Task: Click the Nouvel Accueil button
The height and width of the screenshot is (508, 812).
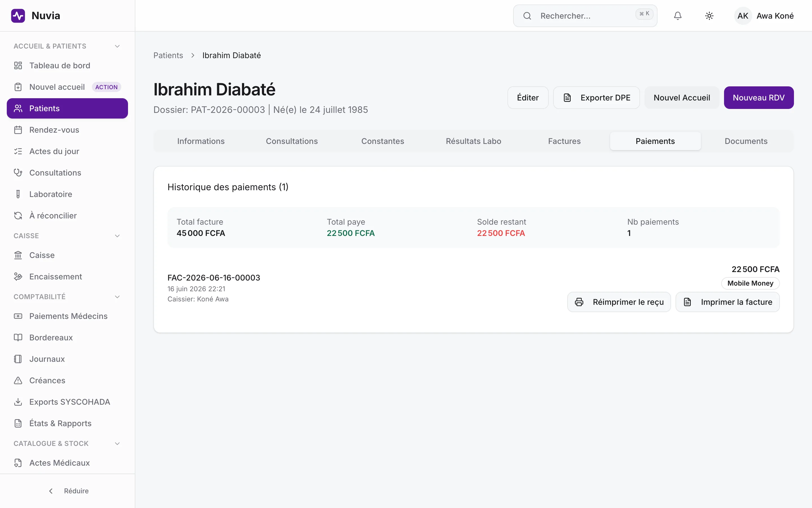Action: 681,98
